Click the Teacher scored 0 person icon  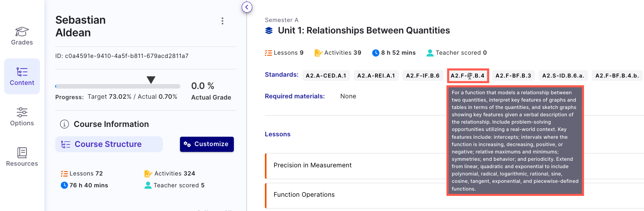(430, 53)
